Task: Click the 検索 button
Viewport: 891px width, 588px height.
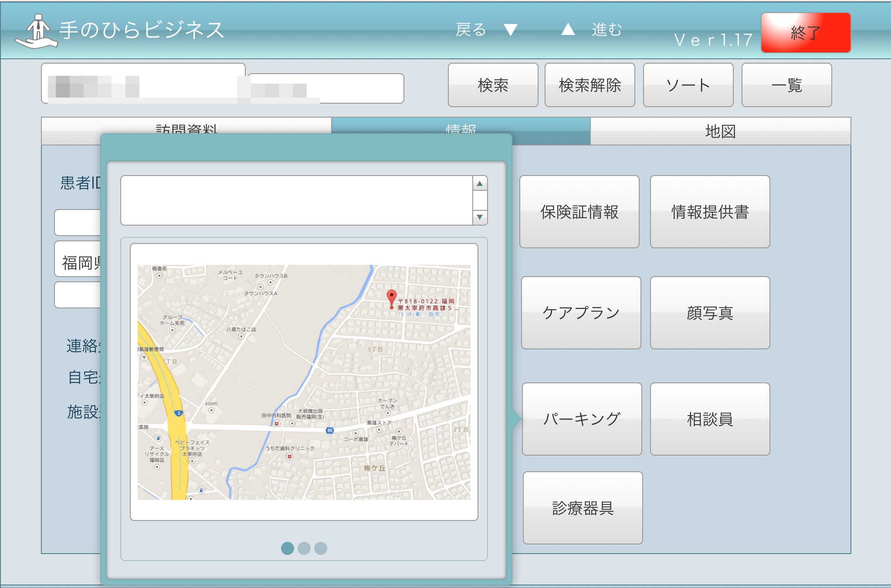Action: [493, 85]
